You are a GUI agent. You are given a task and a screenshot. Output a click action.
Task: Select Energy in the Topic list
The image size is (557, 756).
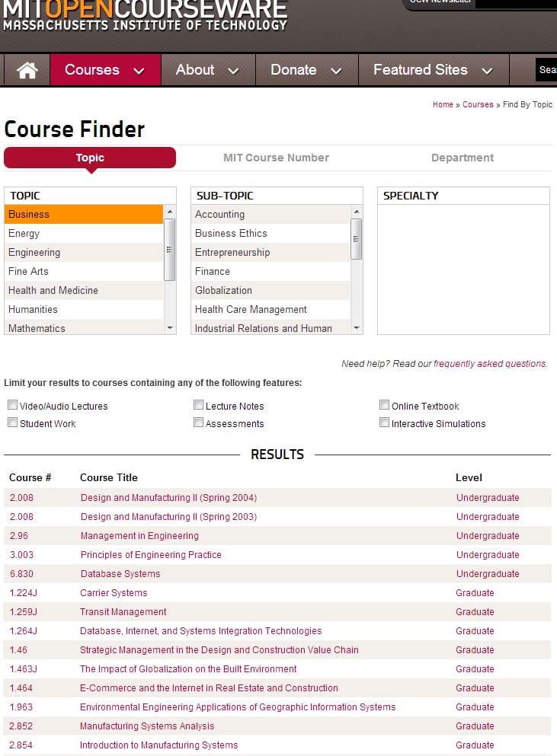[x=84, y=234]
